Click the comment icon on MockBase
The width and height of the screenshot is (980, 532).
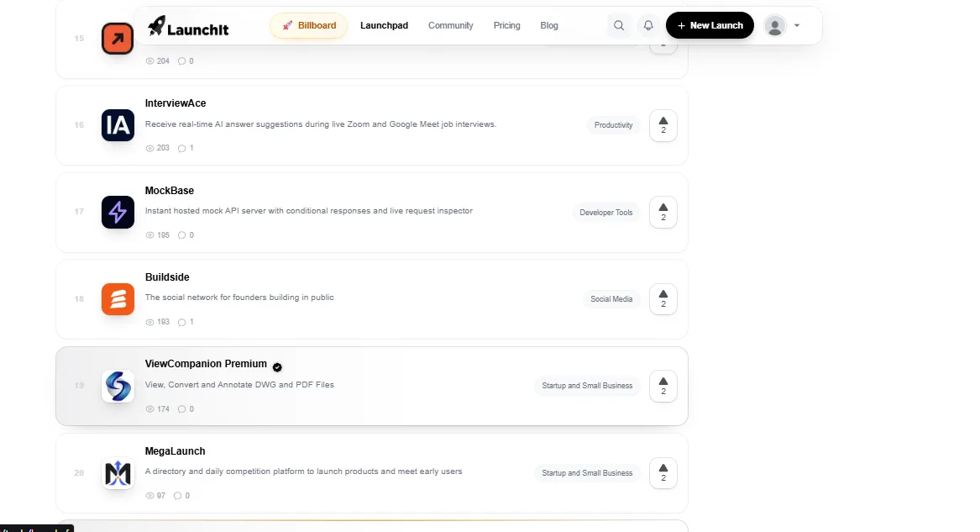pos(182,235)
